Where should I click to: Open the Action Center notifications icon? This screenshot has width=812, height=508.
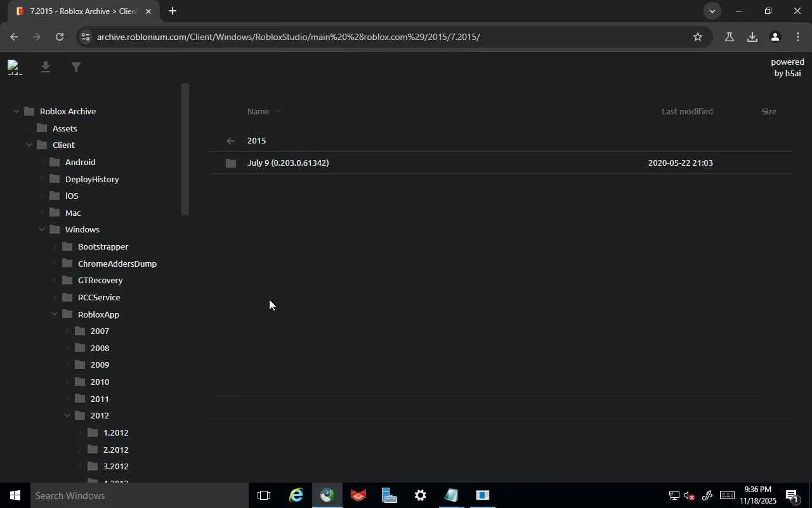coord(792,495)
